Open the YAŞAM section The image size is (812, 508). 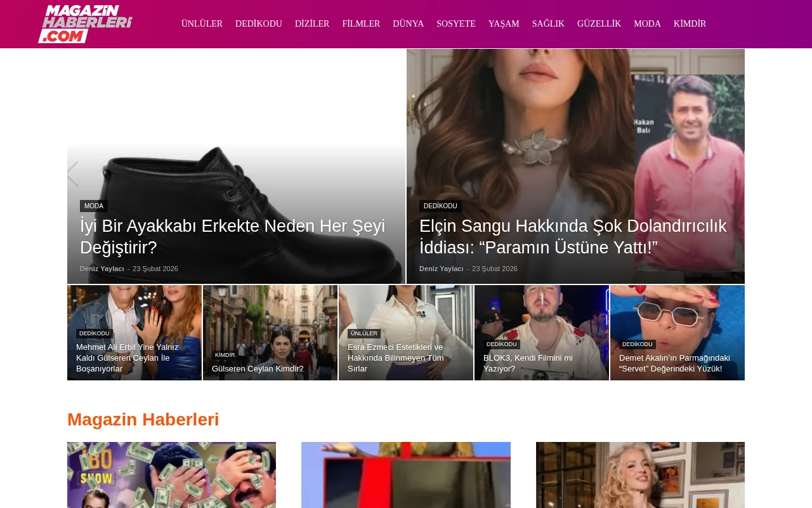click(503, 23)
